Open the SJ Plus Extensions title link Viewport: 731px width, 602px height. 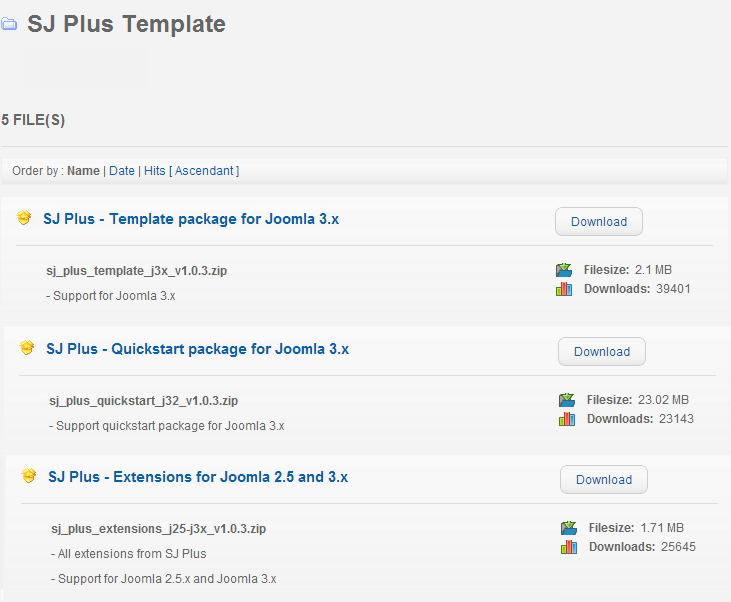[x=198, y=477]
